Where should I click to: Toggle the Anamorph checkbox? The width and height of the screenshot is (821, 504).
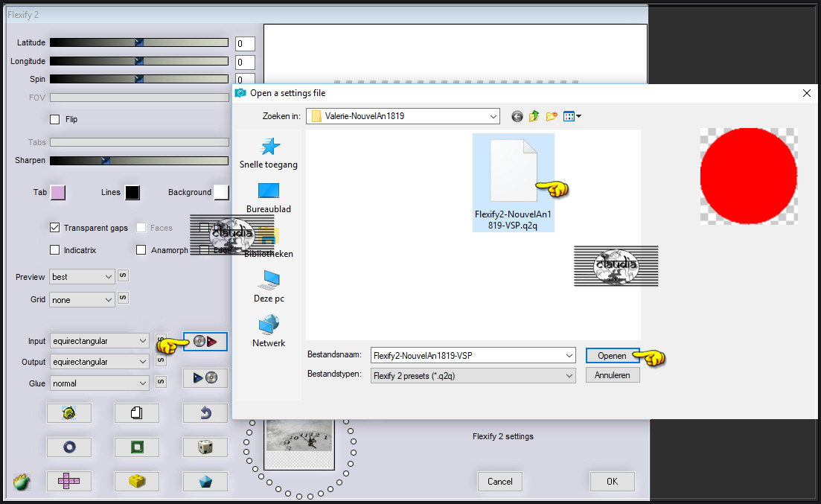(x=141, y=250)
